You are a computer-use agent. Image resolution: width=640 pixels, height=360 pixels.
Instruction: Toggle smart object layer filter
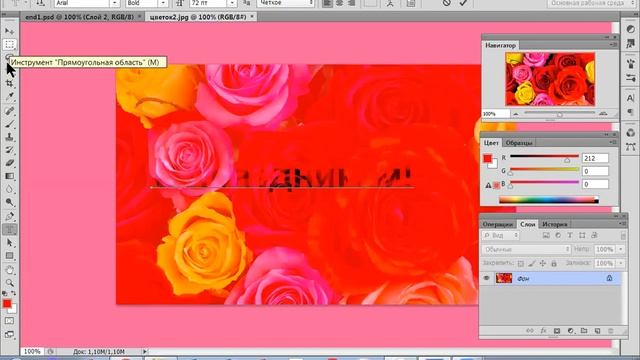[594, 236]
